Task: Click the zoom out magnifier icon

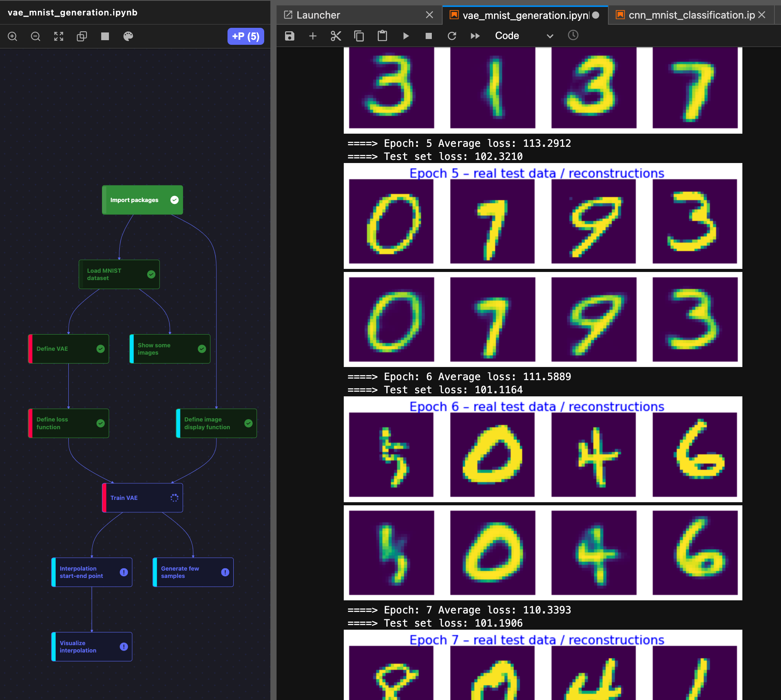Action: [x=36, y=36]
